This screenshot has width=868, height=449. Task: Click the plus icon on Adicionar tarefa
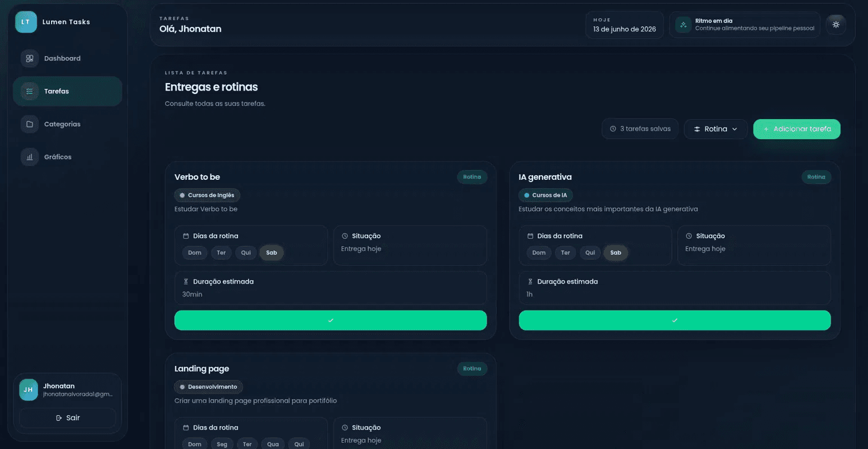coord(766,129)
